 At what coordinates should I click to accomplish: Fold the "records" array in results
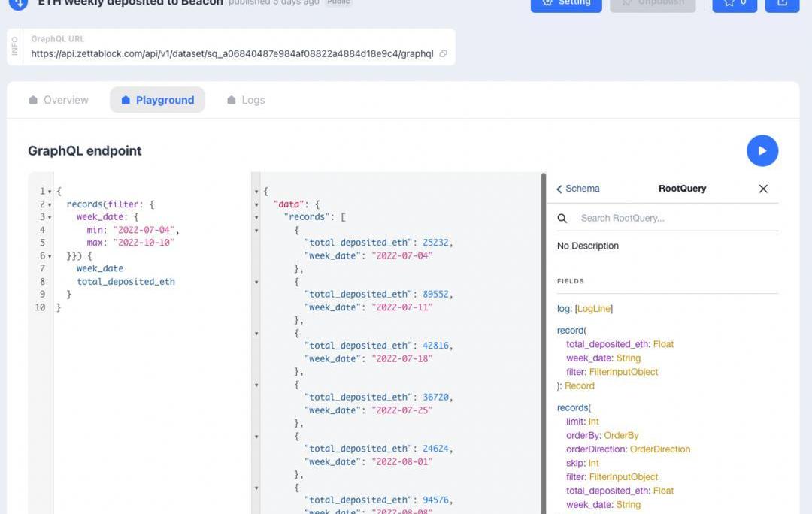point(257,217)
